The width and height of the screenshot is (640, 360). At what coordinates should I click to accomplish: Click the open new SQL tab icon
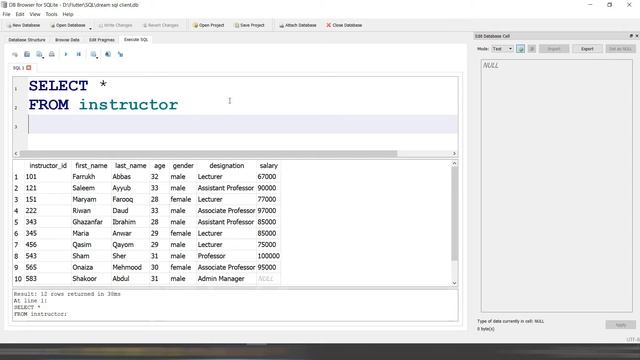click(15, 54)
